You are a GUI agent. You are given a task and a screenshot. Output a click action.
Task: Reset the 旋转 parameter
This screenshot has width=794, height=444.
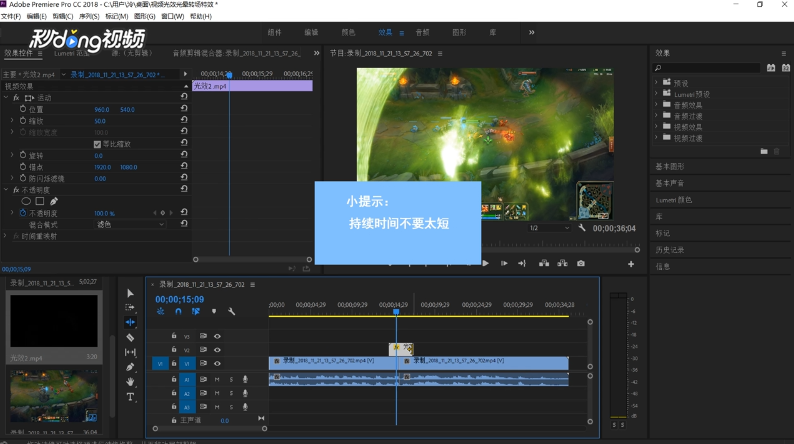pyautogui.click(x=184, y=155)
